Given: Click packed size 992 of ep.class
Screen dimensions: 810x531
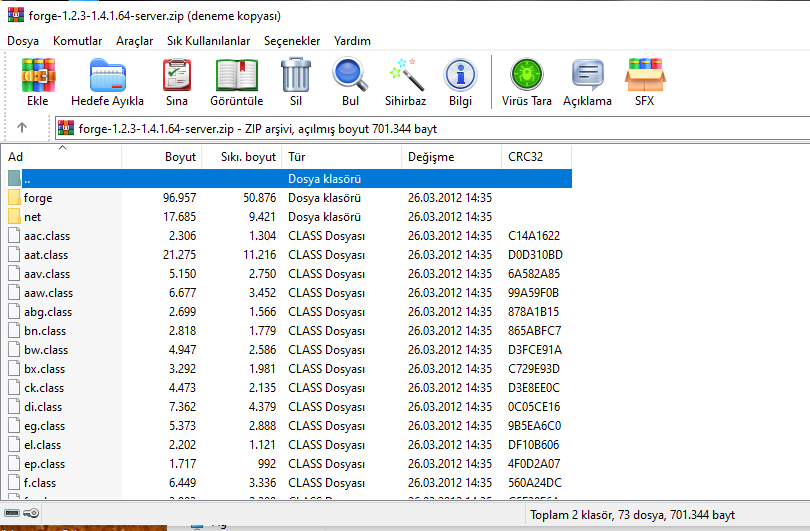Looking at the screenshot, I should [x=267, y=463].
